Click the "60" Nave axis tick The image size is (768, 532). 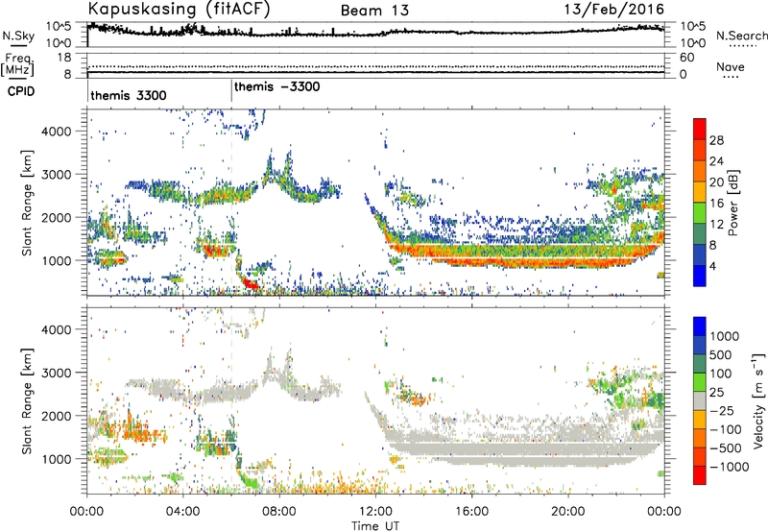[687, 58]
